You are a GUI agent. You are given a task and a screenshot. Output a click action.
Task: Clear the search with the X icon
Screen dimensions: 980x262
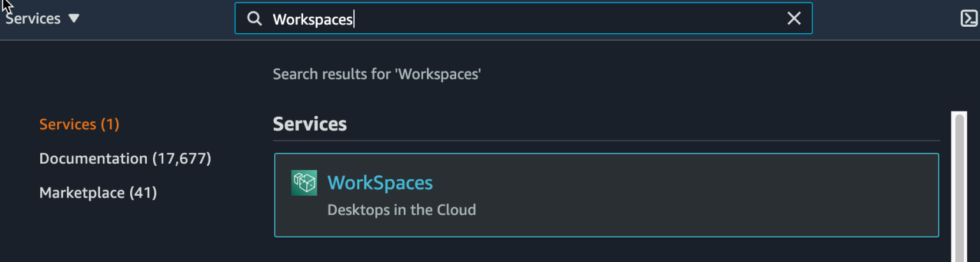click(x=794, y=19)
